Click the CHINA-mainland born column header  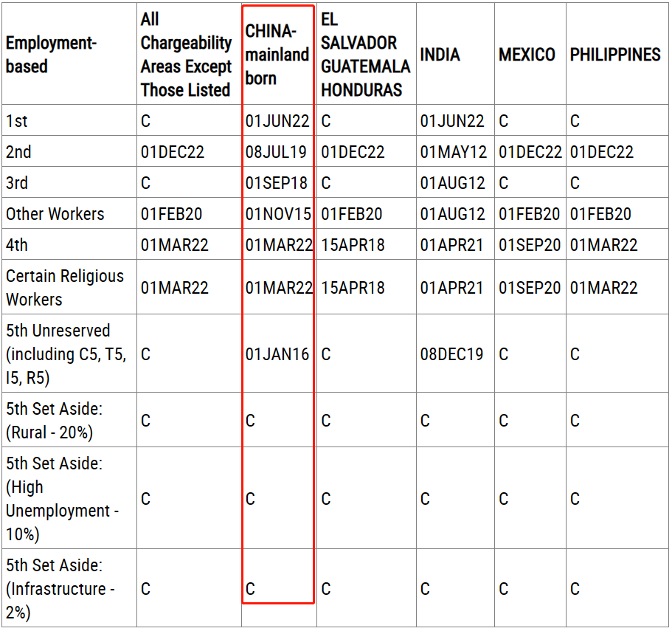pyautogui.click(x=277, y=55)
